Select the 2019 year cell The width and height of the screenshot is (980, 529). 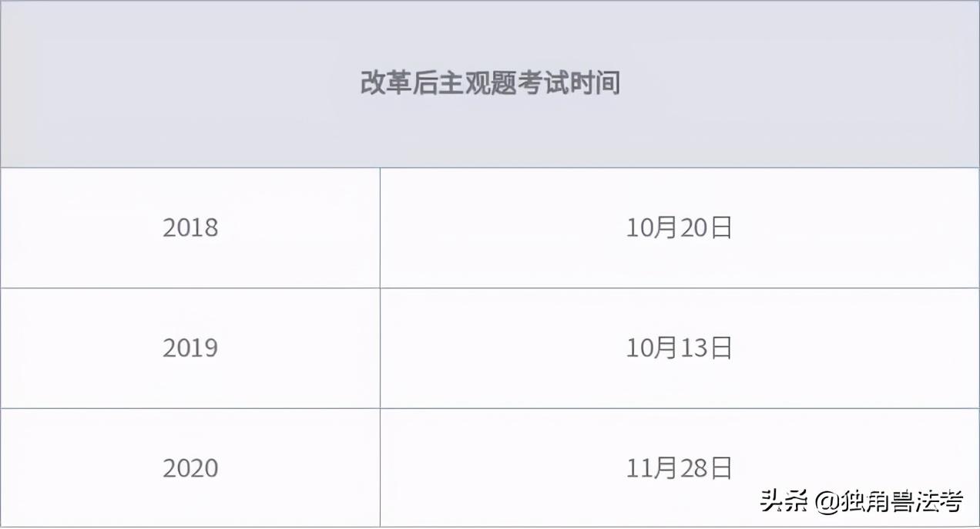click(x=190, y=349)
